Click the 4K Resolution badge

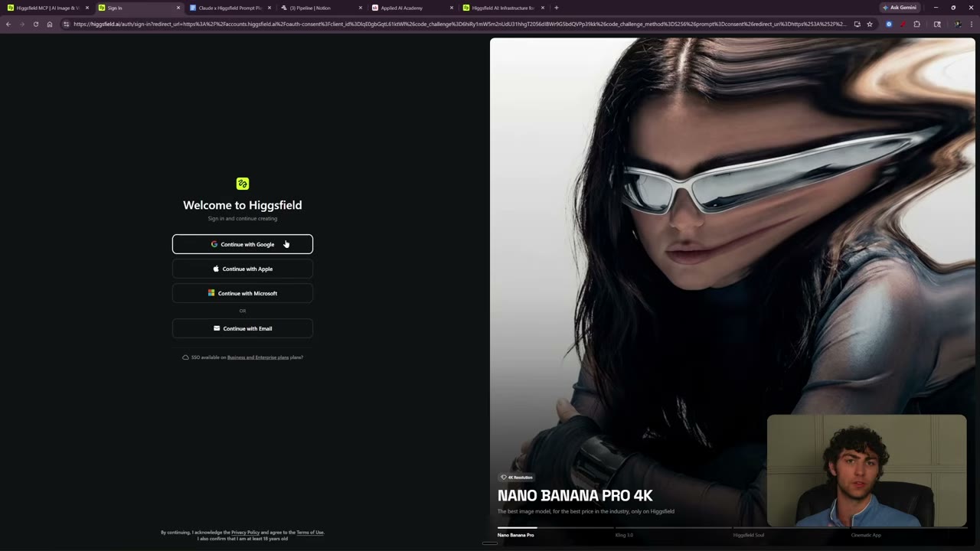[x=517, y=477]
